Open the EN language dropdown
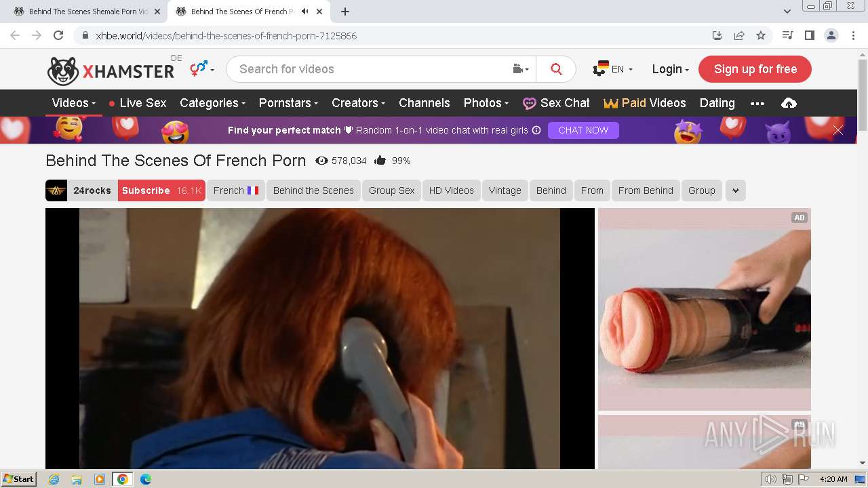 pos(612,69)
